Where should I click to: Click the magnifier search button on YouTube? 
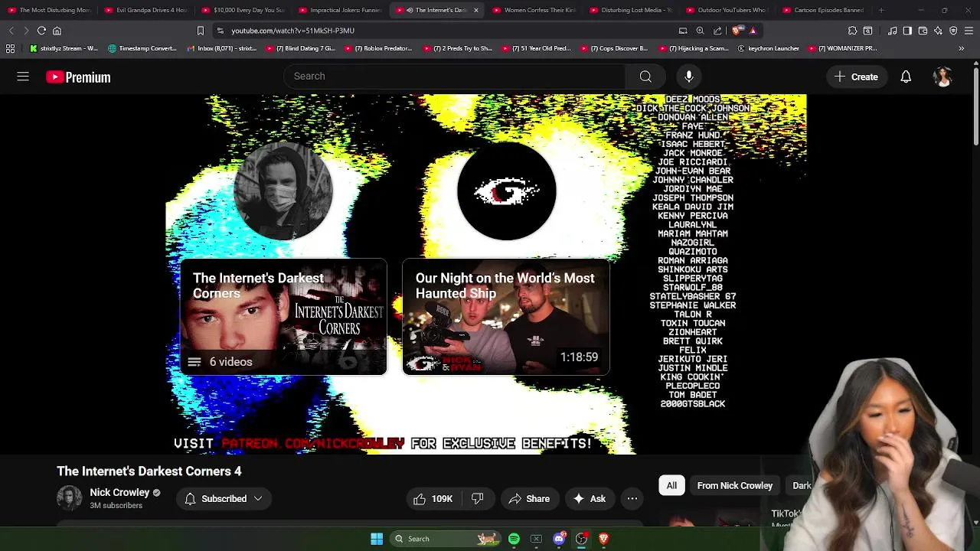click(645, 76)
